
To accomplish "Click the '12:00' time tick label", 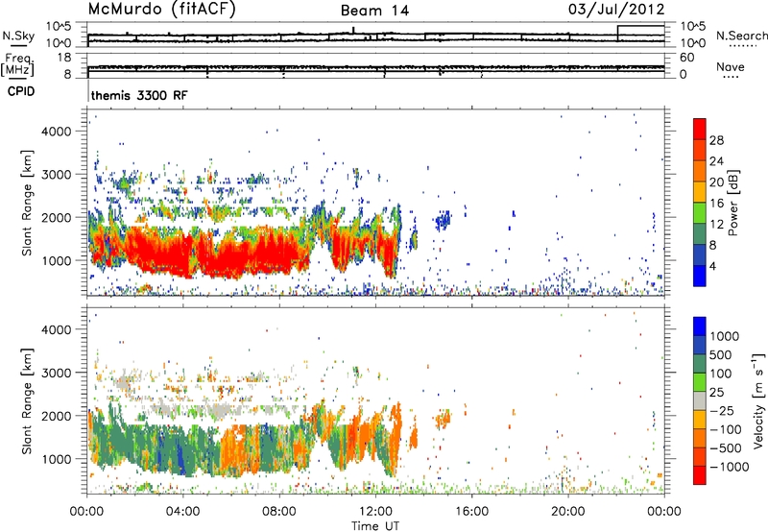I will coord(375,512).
